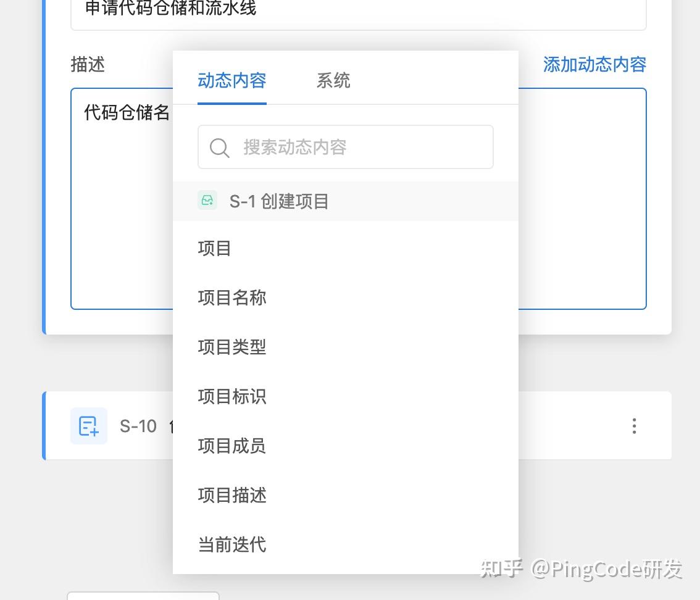Select the 项目类型 option
The height and width of the screenshot is (600, 700).
click(232, 347)
